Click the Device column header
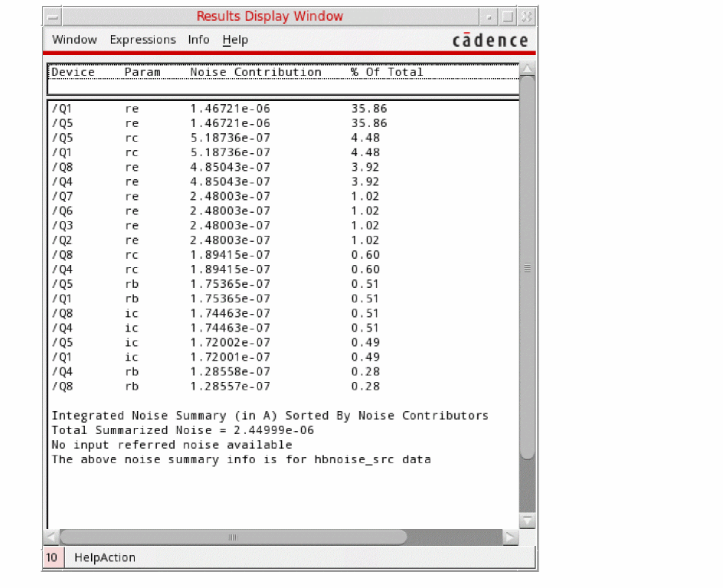This screenshot has width=723, height=588. pyautogui.click(x=73, y=72)
